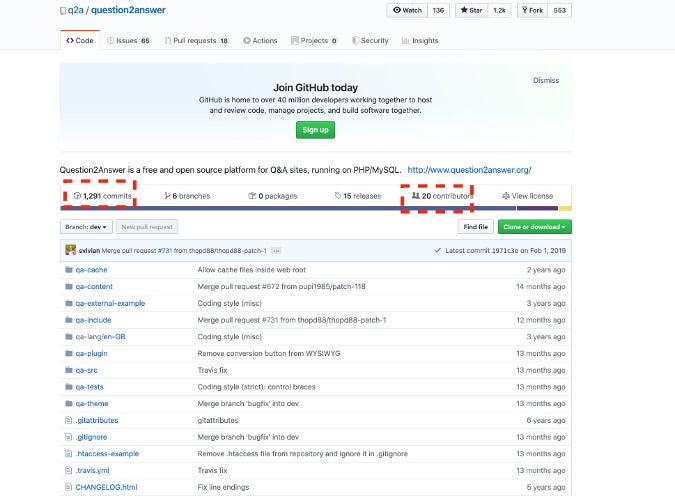Image resolution: width=675 pixels, height=496 pixels.
Task: Switch to the Issues tab
Action: (128, 40)
